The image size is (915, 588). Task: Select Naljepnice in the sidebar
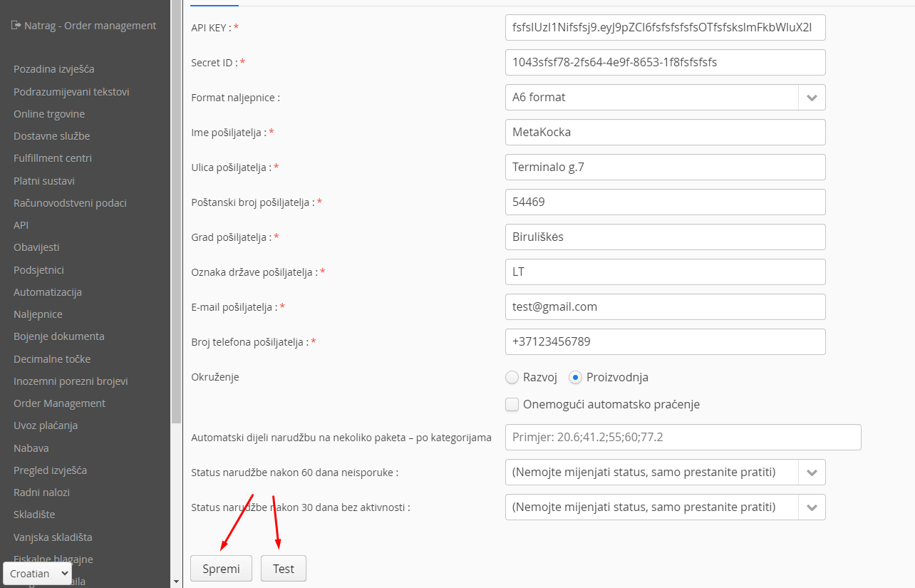point(38,314)
